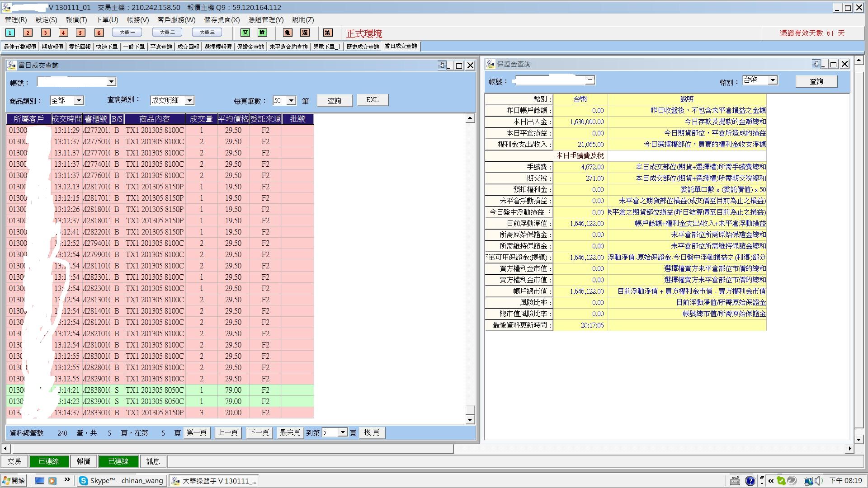Click the 平均價格 column header
The image size is (868, 488).
tap(233, 119)
